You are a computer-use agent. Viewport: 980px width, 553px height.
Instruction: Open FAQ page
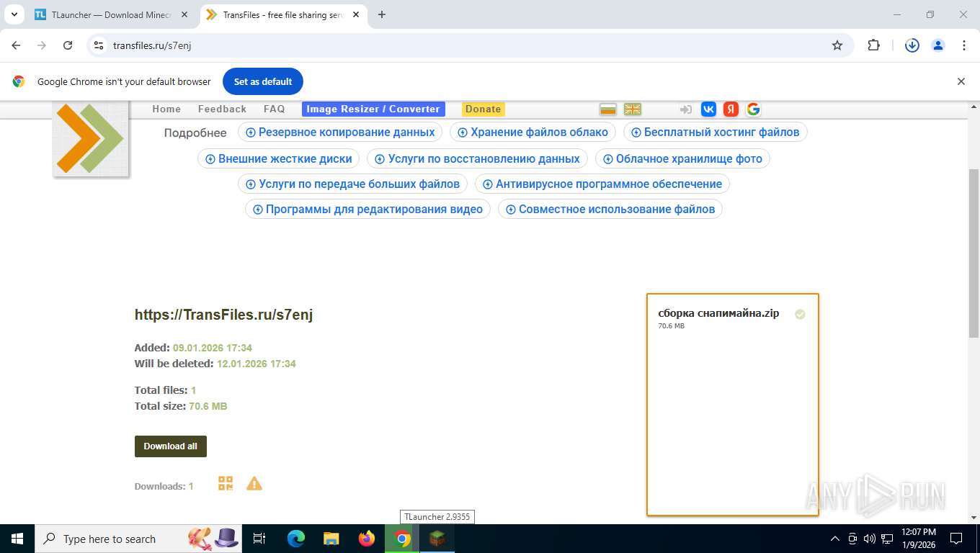click(x=275, y=109)
